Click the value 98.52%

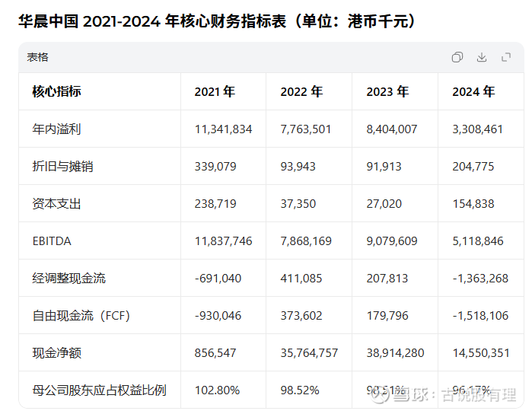coord(300,390)
